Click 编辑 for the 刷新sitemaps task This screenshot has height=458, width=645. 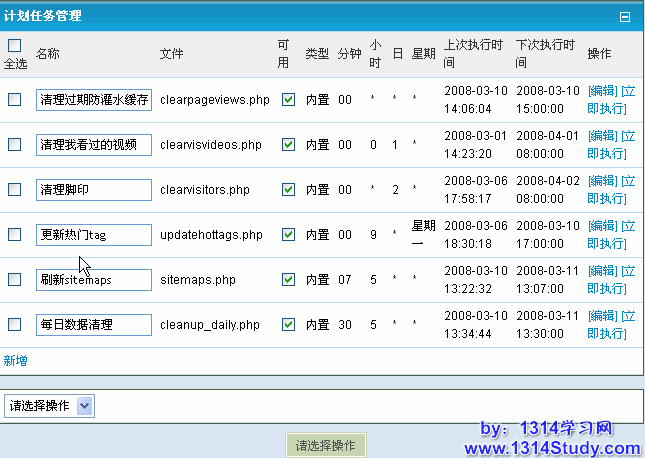pyautogui.click(x=602, y=271)
